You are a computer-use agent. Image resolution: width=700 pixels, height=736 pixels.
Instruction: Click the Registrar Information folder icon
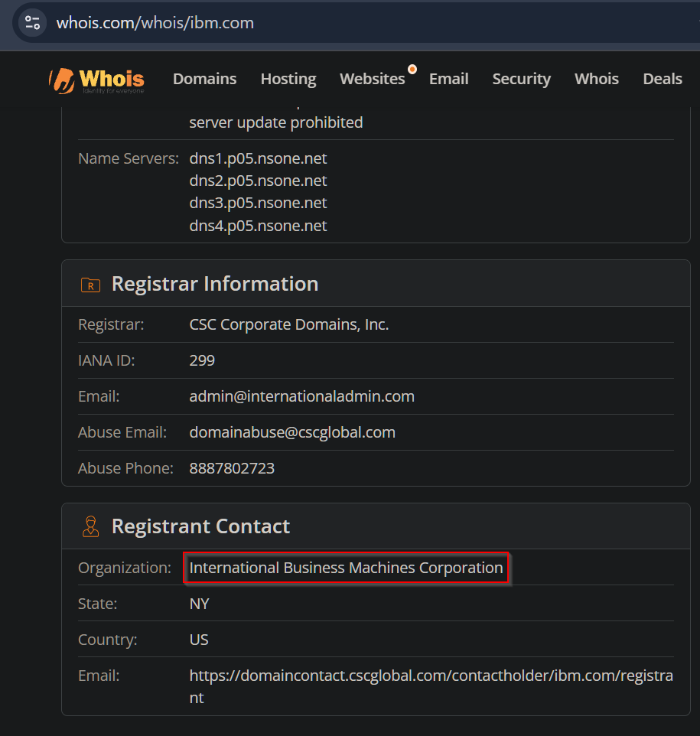click(90, 285)
